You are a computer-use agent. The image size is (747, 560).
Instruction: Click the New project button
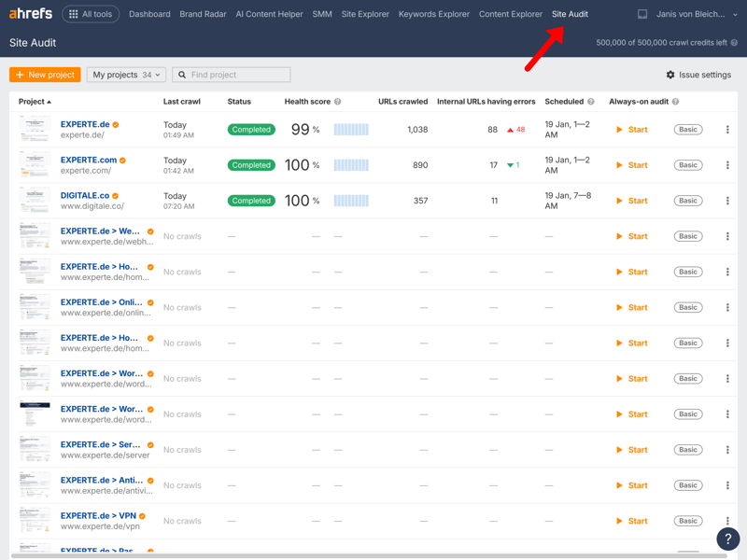[x=45, y=75]
